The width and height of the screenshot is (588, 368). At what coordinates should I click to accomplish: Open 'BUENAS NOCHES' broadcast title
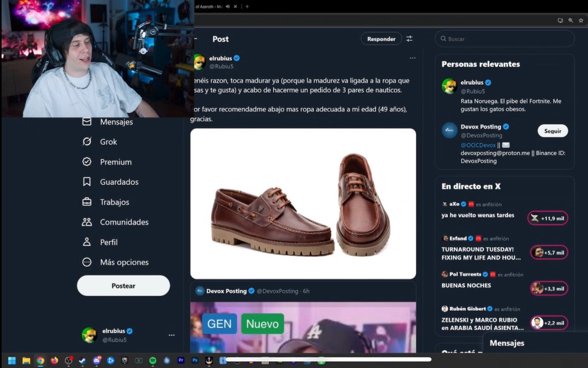(x=466, y=285)
